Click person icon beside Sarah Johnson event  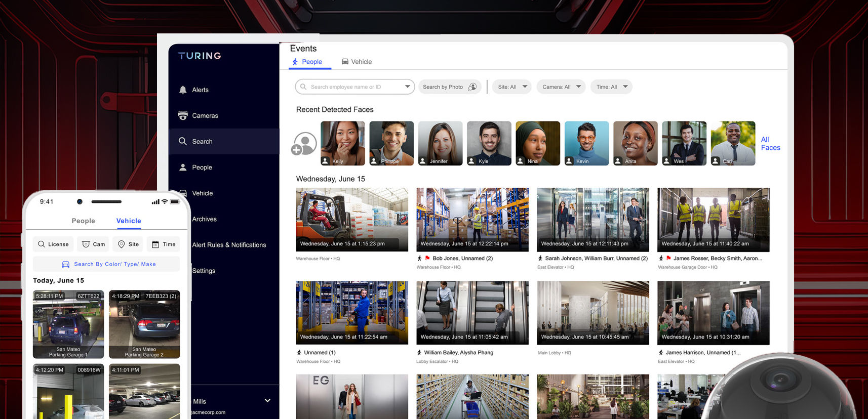pos(540,258)
